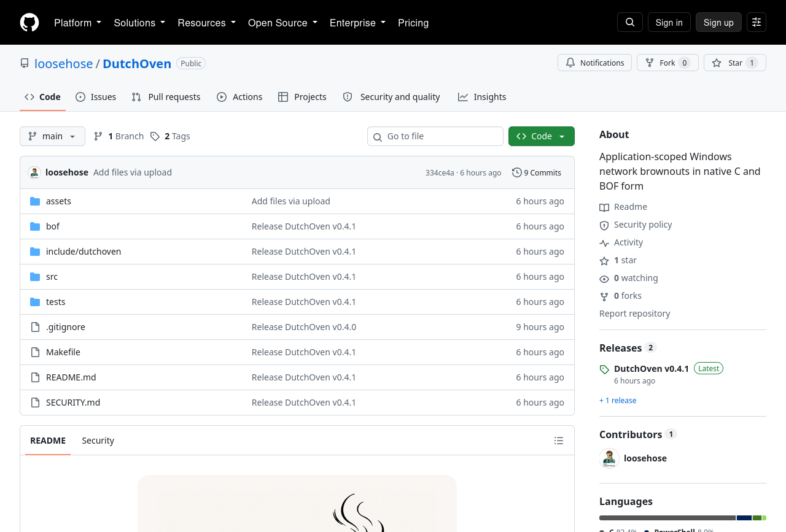Click the scale icon next to Security policy
This screenshot has height=532, width=786.
(604, 225)
